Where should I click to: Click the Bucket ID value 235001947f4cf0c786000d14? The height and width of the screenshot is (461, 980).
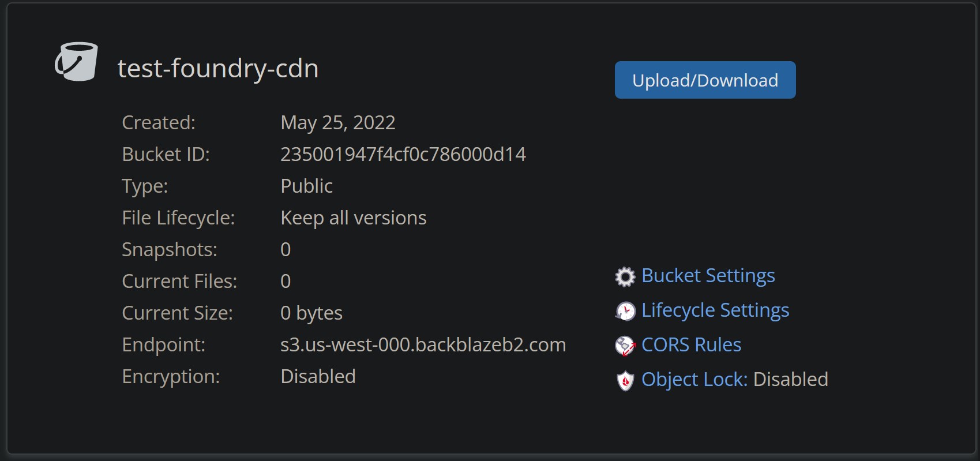403,155
